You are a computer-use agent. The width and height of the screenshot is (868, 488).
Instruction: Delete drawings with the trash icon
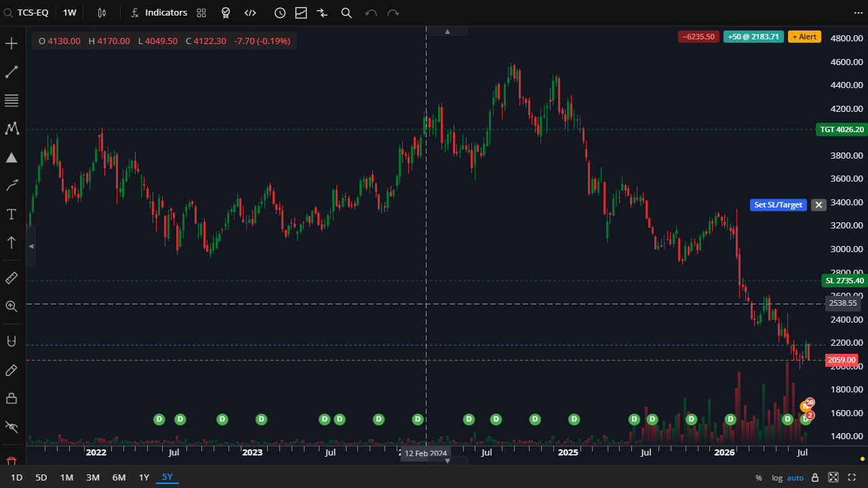12,462
